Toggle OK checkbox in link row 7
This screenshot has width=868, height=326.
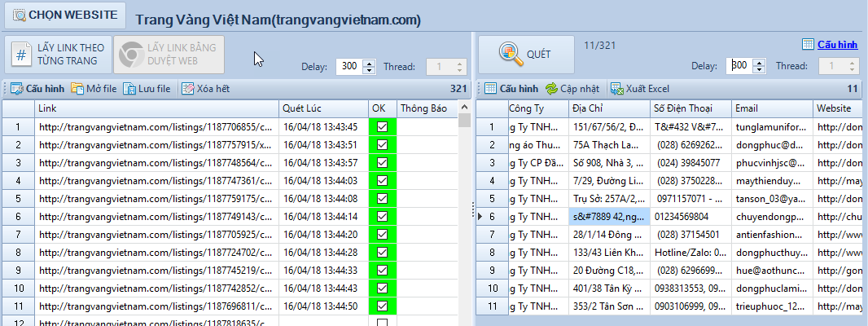point(382,235)
